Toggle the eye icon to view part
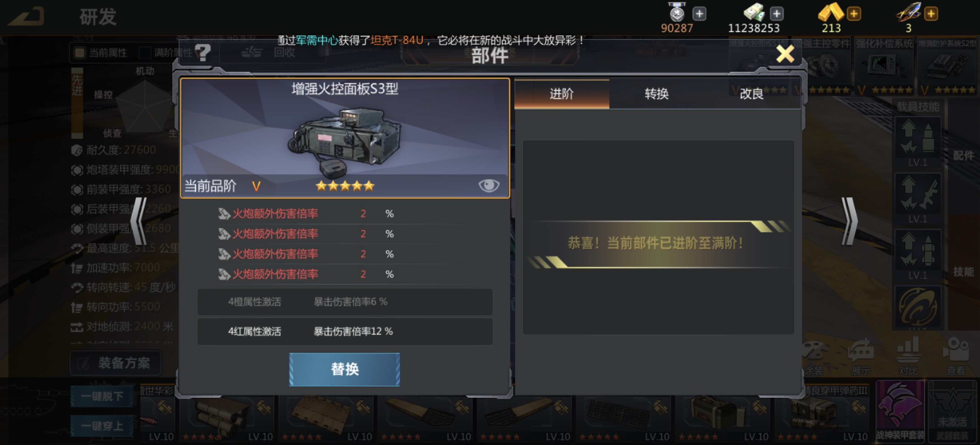This screenshot has height=445, width=980. 489,185
